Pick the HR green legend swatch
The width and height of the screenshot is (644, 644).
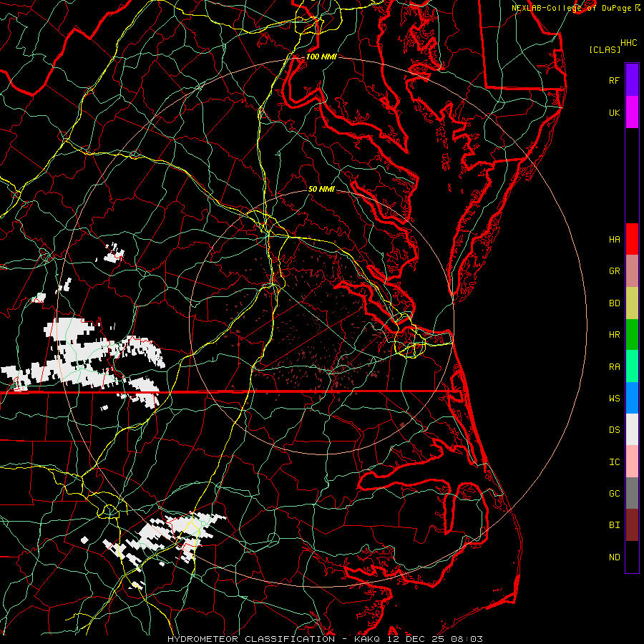(x=632, y=334)
